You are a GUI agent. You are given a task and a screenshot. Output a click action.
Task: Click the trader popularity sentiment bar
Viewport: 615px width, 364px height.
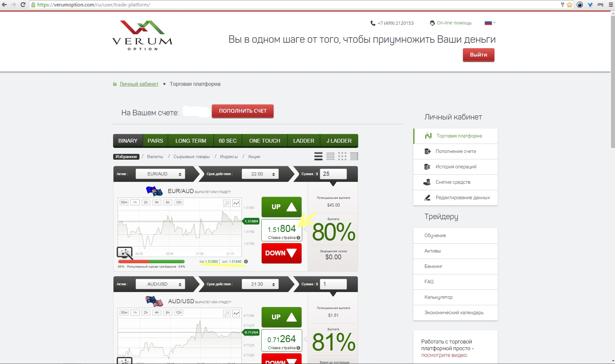[151, 262]
